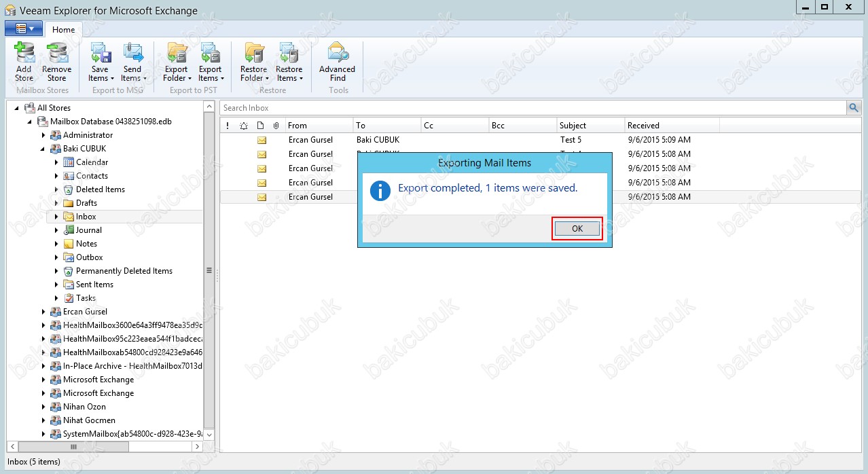Select the Nihat Gocmen mailbox
The image size is (868, 474).
[89, 420]
